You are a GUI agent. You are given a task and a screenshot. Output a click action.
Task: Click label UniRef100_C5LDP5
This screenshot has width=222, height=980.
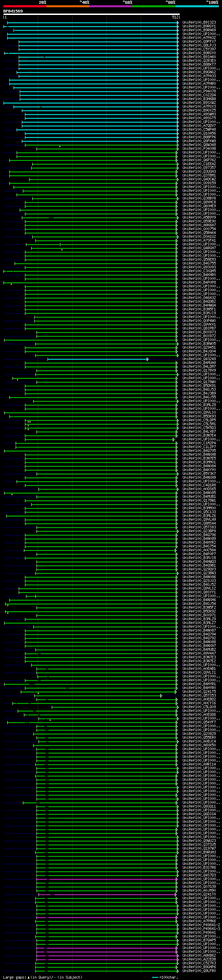click(199, 420)
